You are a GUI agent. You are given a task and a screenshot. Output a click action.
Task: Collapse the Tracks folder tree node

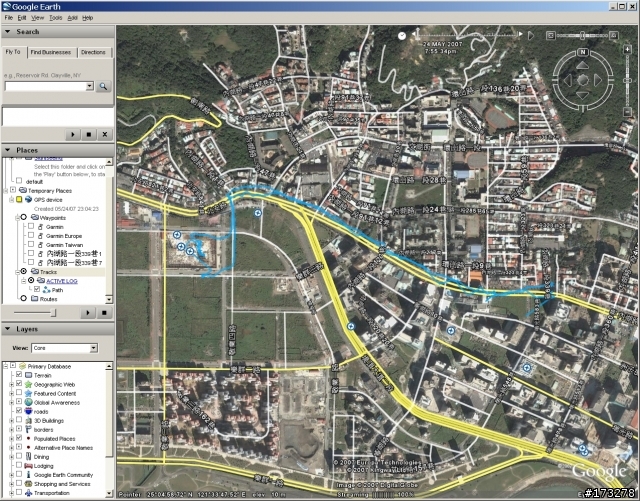[x=18, y=272]
